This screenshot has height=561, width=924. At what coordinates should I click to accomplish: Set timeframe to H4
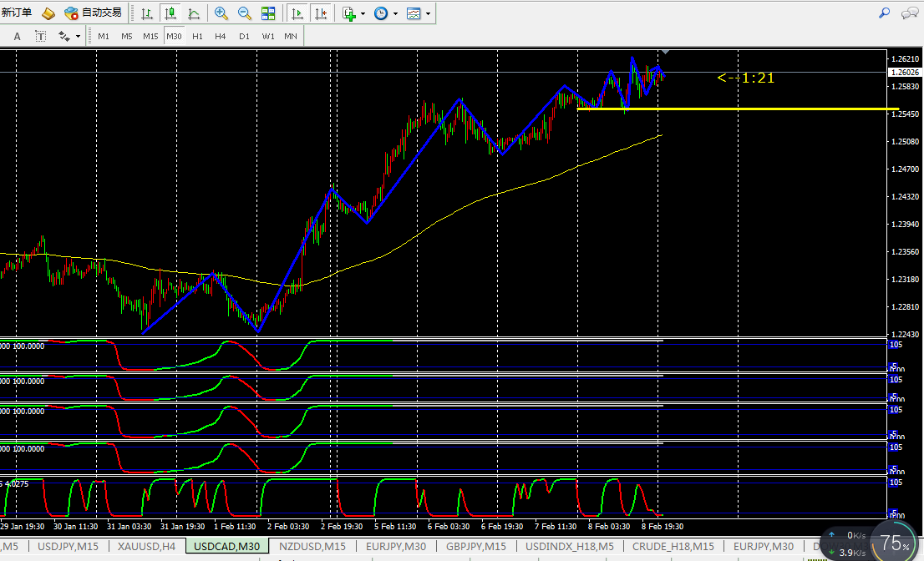tap(221, 37)
